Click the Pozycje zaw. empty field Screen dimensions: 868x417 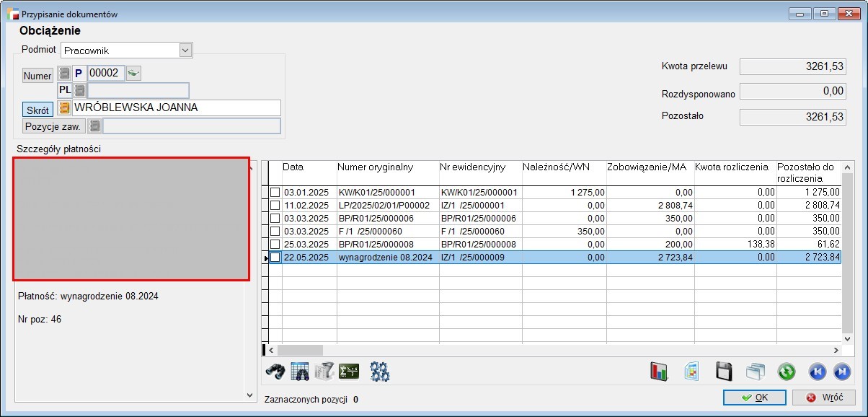(191, 126)
